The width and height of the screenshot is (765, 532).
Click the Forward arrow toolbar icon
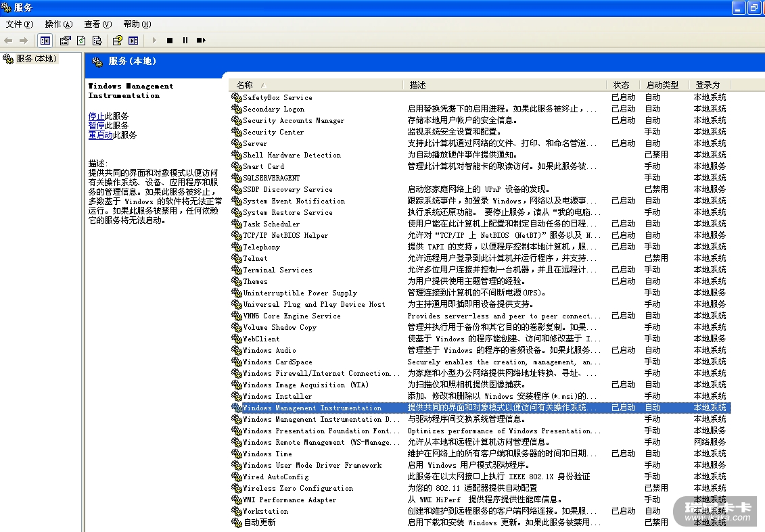pyautogui.click(x=24, y=41)
